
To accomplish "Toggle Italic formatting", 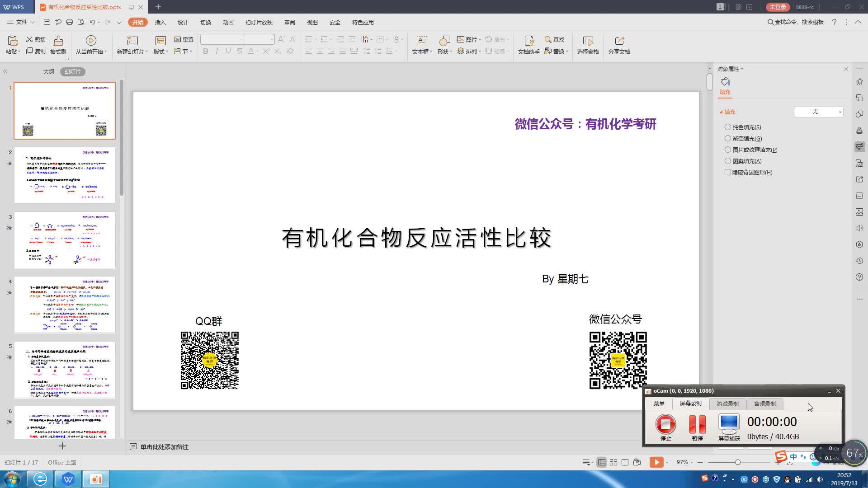I will tap(217, 51).
